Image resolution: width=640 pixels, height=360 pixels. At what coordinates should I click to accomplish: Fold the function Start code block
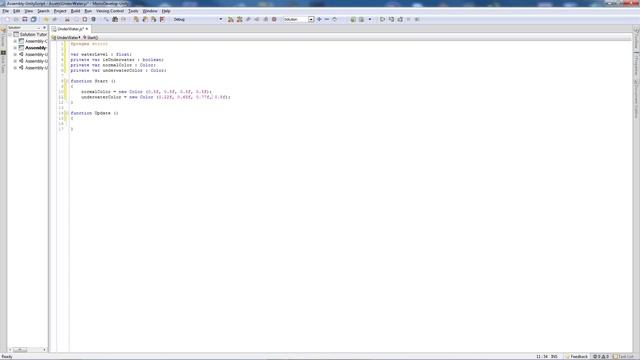pyautogui.click(x=66, y=81)
